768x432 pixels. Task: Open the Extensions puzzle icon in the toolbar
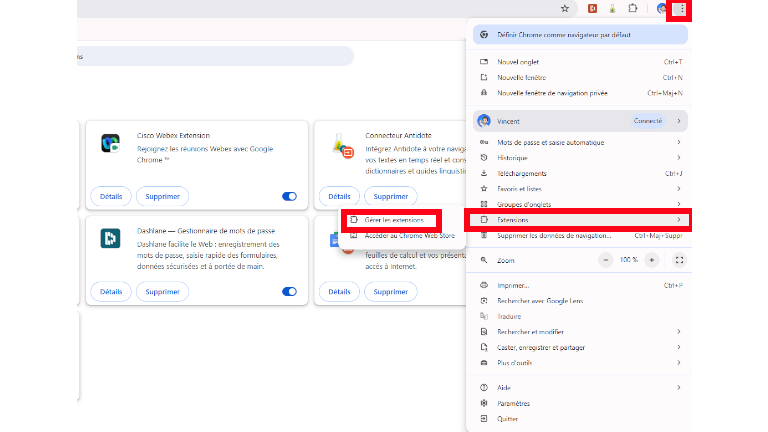pyautogui.click(x=633, y=8)
